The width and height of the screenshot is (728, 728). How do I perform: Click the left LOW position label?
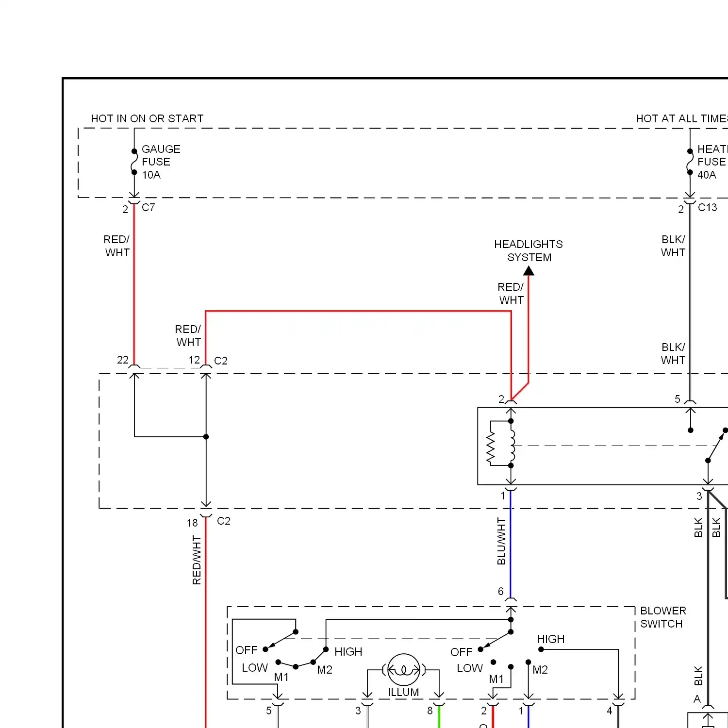255,667
